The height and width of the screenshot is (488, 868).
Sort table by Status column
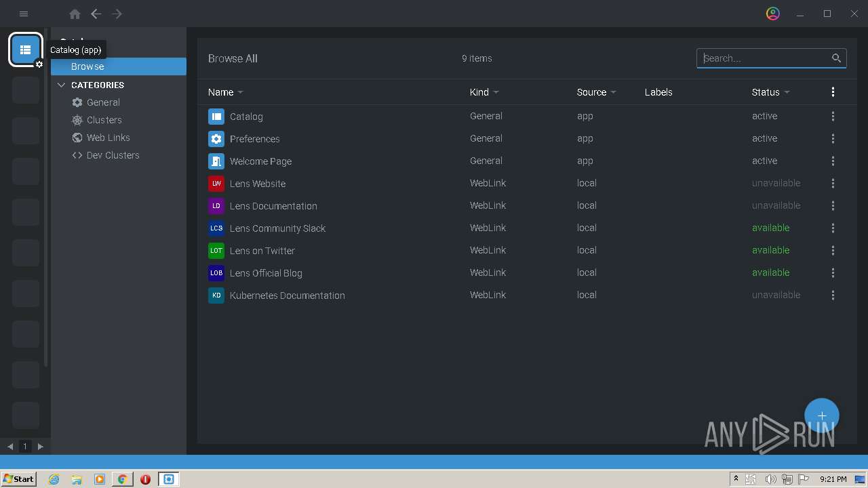pyautogui.click(x=770, y=92)
